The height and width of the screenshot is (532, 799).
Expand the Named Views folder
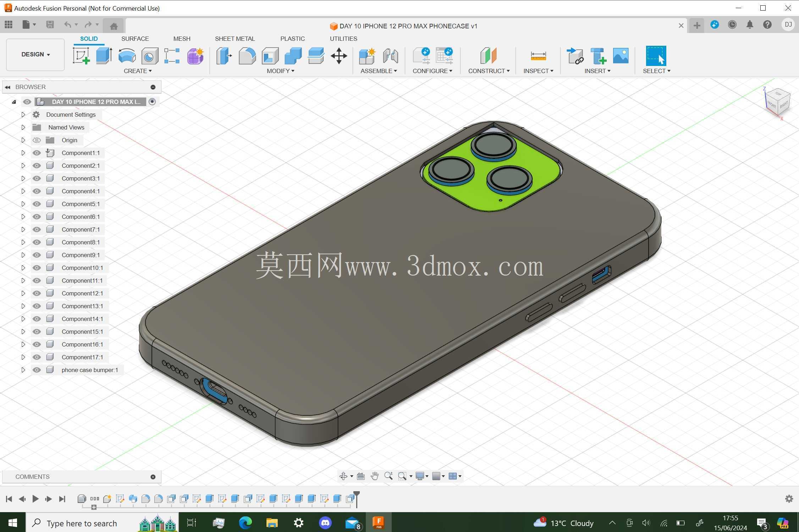tap(23, 127)
